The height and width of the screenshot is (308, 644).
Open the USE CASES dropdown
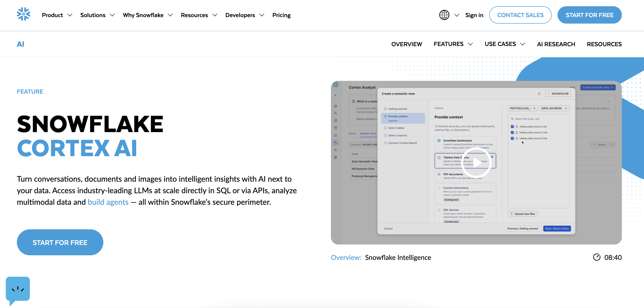point(505,44)
